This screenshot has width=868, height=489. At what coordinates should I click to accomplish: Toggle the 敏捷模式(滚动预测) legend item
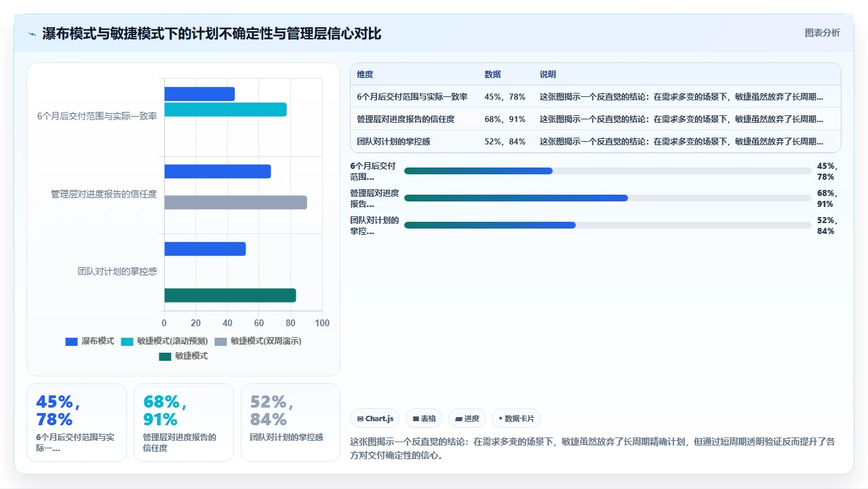(x=164, y=341)
